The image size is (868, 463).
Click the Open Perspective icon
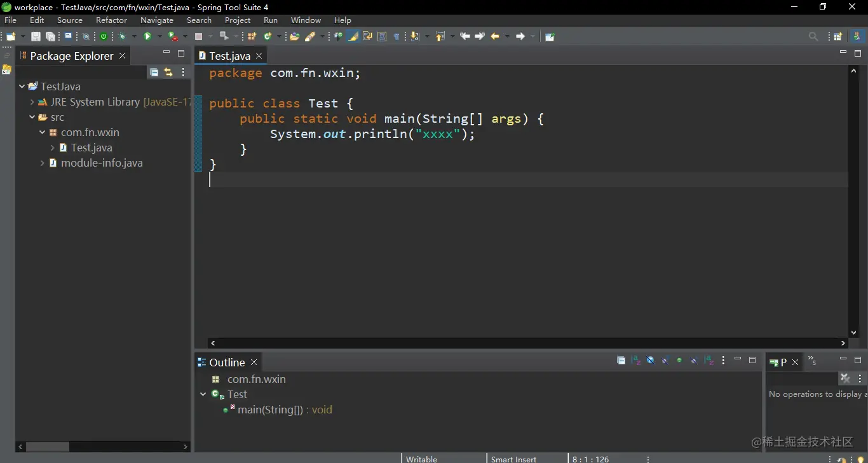pos(838,37)
